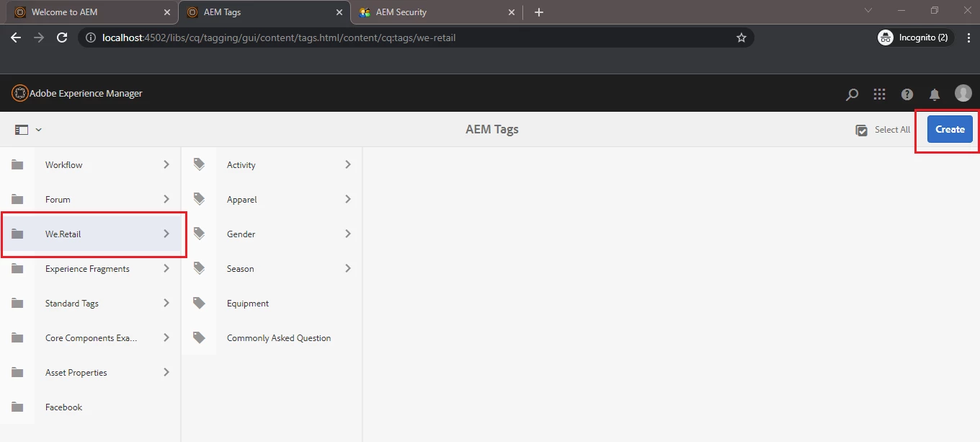The image size is (980, 442).
Task: Click the Apparel tag icon
Action: (x=199, y=199)
